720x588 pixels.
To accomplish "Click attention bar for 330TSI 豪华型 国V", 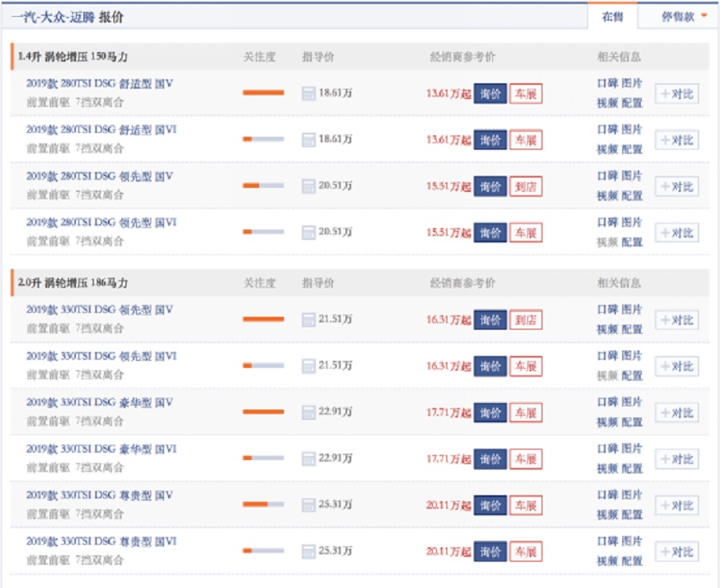I will click(x=263, y=412).
